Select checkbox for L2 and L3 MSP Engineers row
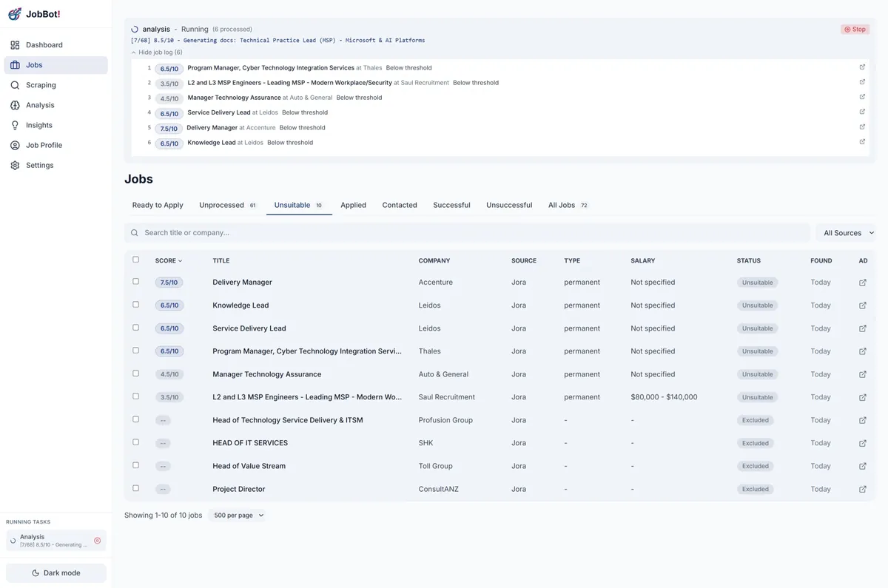The height and width of the screenshot is (588, 888). pos(135,396)
